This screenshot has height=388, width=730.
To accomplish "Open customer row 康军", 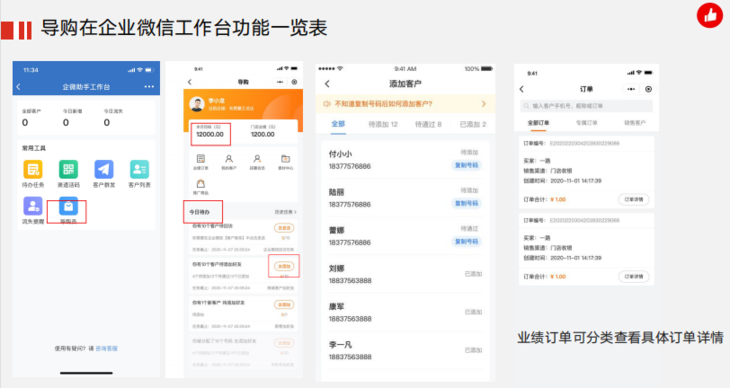I will (x=405, y=313).
